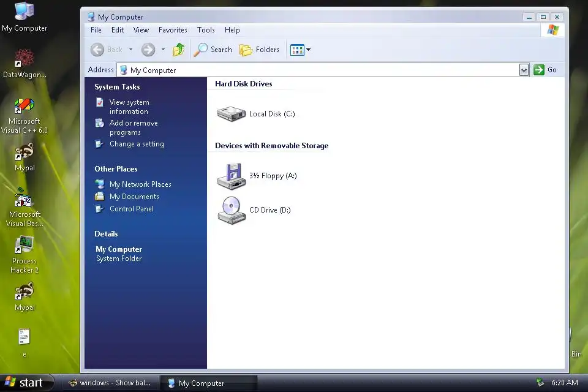The width and height of the screenshot is (588, 392).
Task: Click Add or remove programs link
Action: tap(134, 127)
